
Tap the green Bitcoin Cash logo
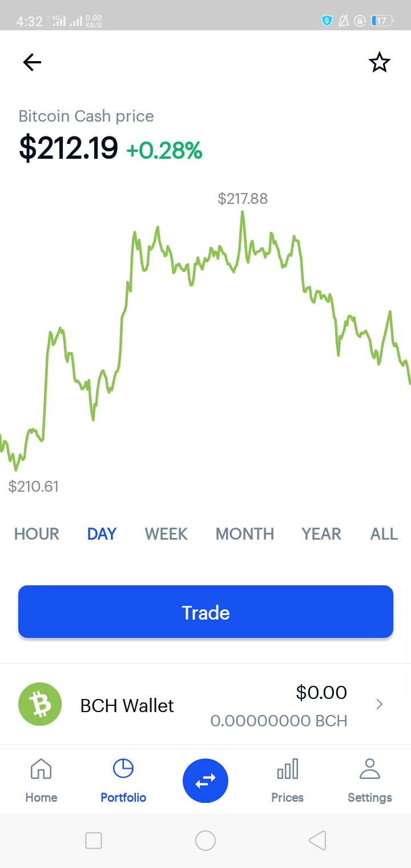pyautogui.click(x=40, y=705)
